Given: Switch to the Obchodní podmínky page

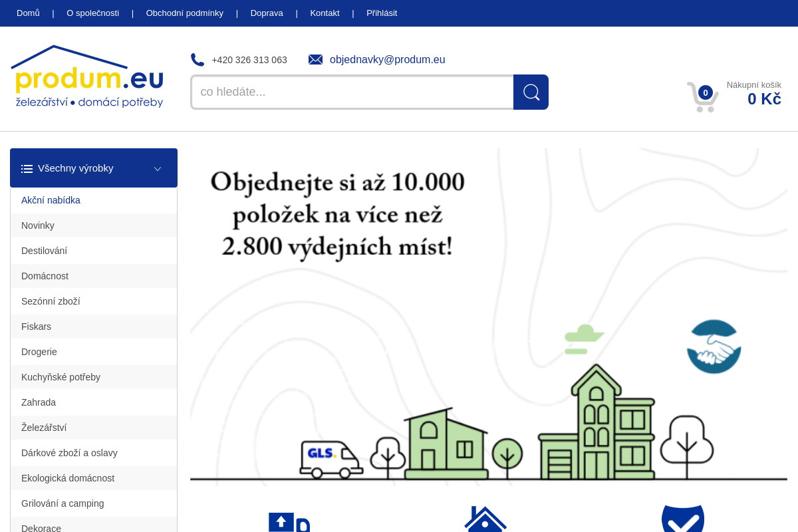Looking at the screenshot, I should point(184,13).
